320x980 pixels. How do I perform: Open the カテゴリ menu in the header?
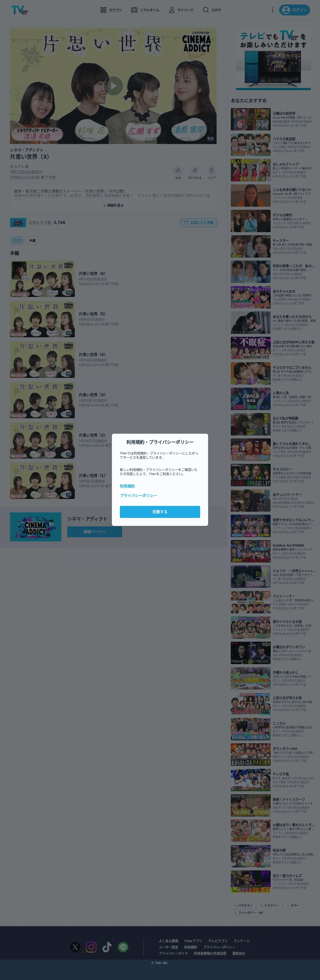(x=111, y=10)
